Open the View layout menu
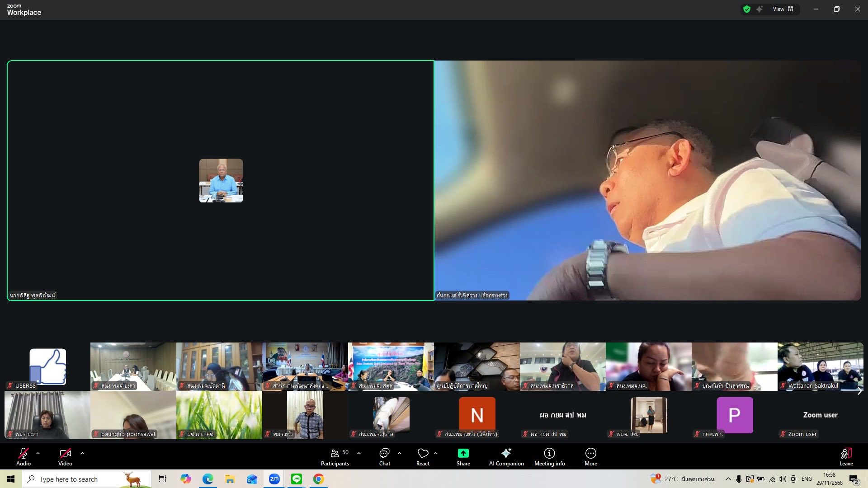 [783, 9]
